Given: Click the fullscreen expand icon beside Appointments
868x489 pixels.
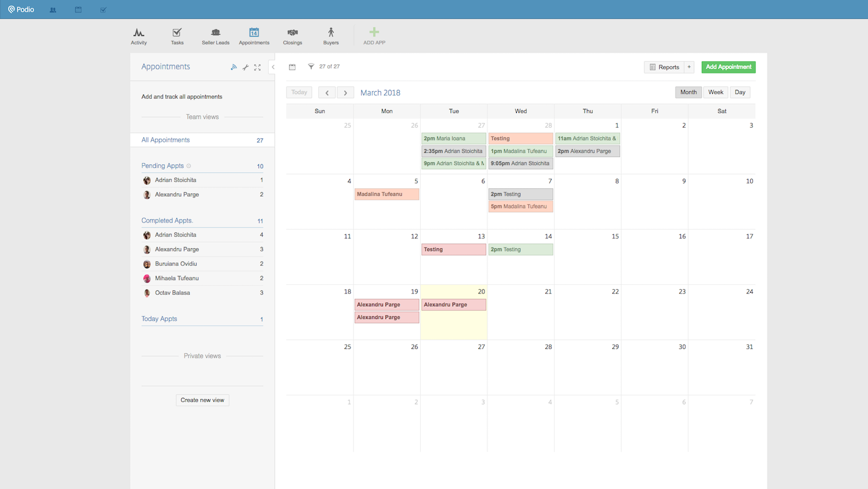Looking at the screenshot, I should (257, 67).
